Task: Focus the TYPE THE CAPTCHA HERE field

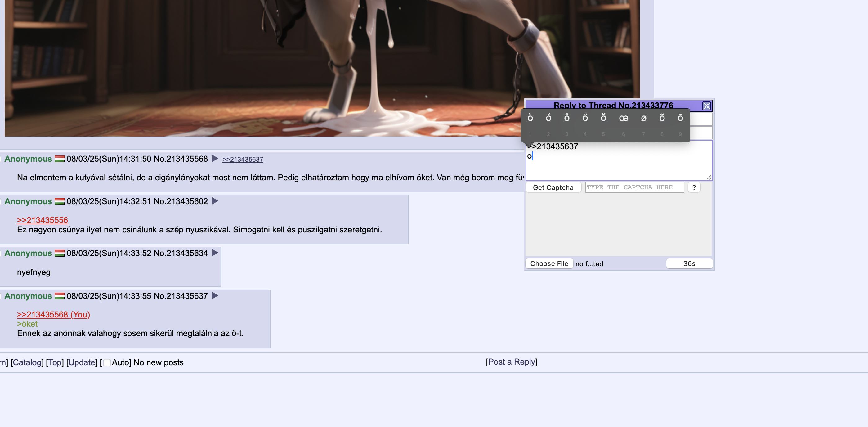Action: coord(634,187)
